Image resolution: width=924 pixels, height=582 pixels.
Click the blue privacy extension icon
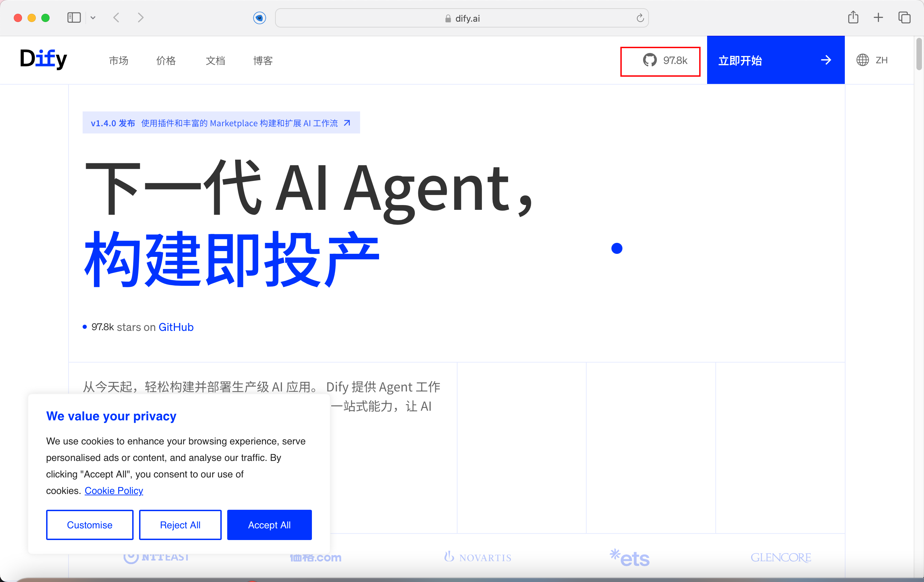[259, 18]
